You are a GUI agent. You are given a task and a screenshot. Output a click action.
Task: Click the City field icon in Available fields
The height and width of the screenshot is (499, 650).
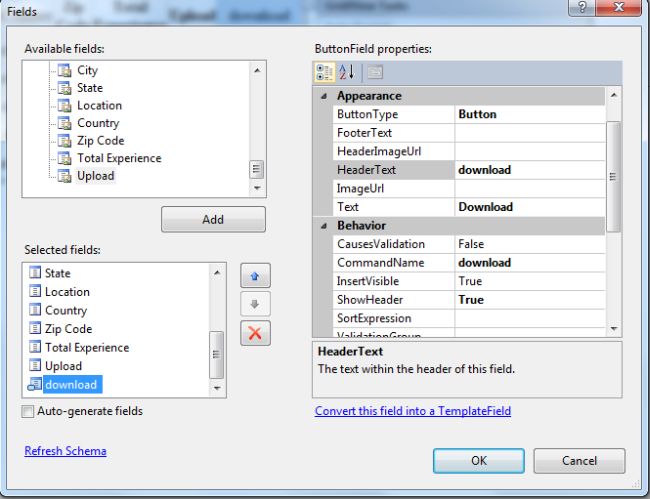(64, 70)
